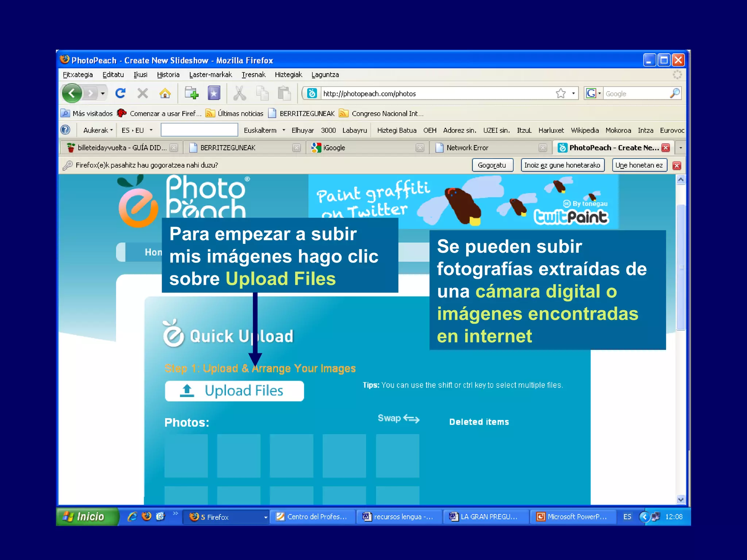This screenshot has width=747, height=560.
Task: Open the Tresnak menu
Action: point(253,75)
